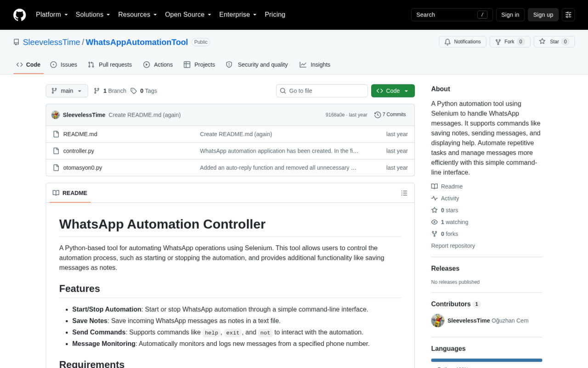588x368 pixels.
Task: Switch to the Projects tab
Action: tap(199, 65)
